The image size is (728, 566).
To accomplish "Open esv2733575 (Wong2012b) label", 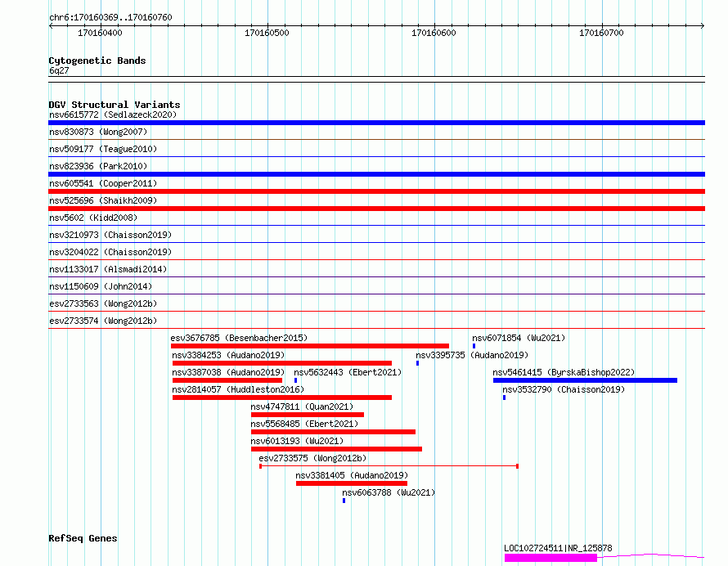I will coord(312,458).
